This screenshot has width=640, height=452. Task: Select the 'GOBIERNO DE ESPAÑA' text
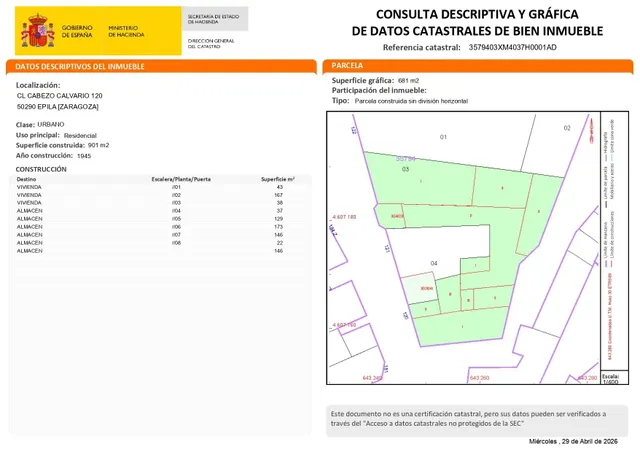[77, 31]
